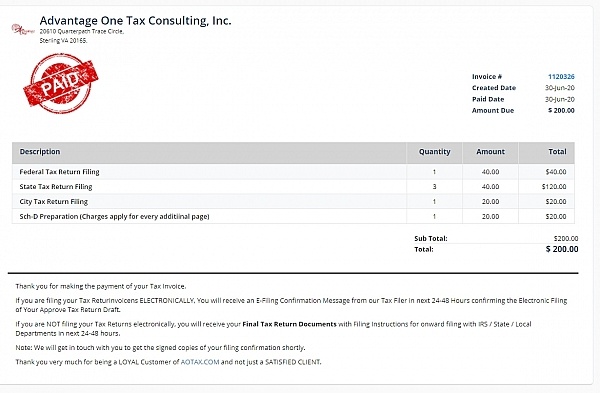Click the Final Tax Return Documents bold text
The height and width of the screenshot is (393, 600).
[289, 324]
